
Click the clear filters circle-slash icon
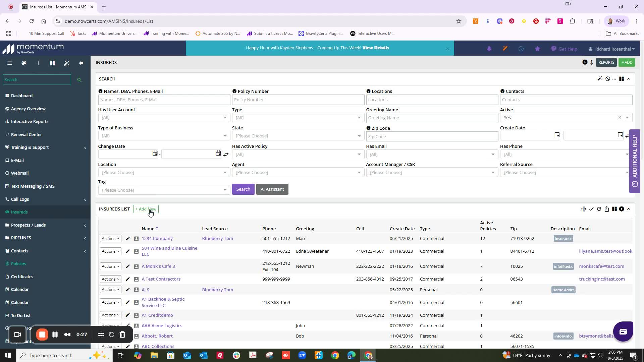(x=608, y=79)
